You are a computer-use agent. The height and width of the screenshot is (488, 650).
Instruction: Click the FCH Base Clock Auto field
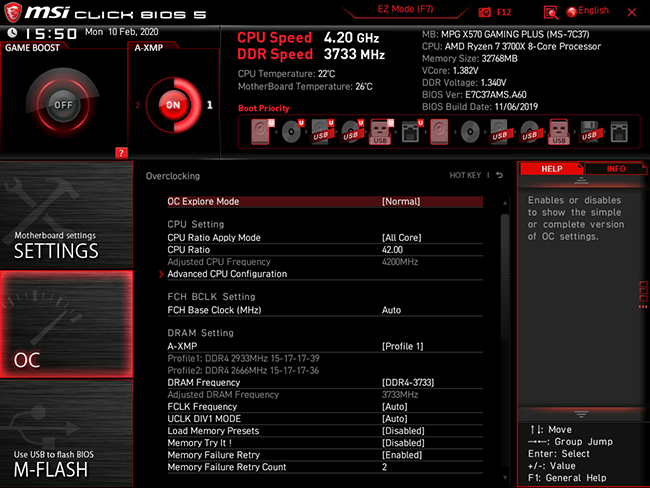click(x=391, y=310)
